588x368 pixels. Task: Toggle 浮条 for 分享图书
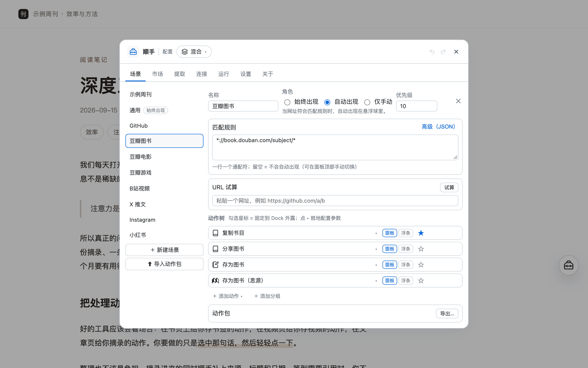click(406, 249)
